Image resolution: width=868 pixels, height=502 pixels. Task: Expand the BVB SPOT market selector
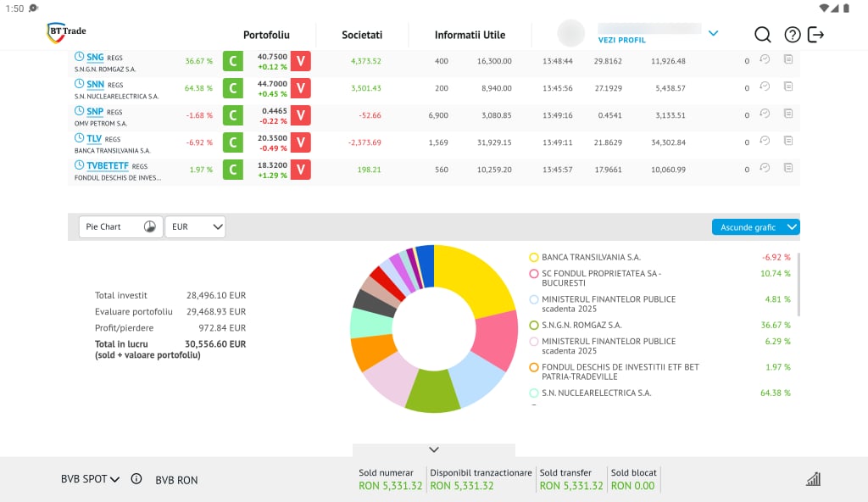click(90, 479)
